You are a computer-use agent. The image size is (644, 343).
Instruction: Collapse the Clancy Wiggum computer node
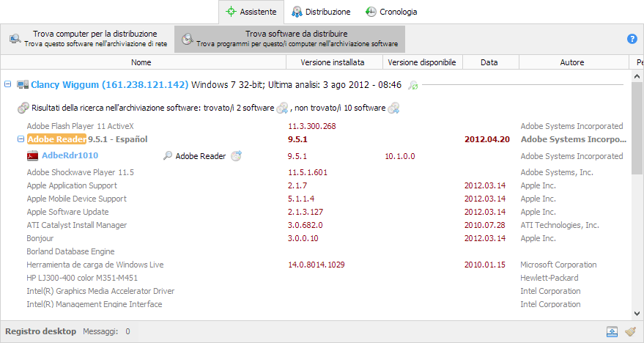pos(8,85)
